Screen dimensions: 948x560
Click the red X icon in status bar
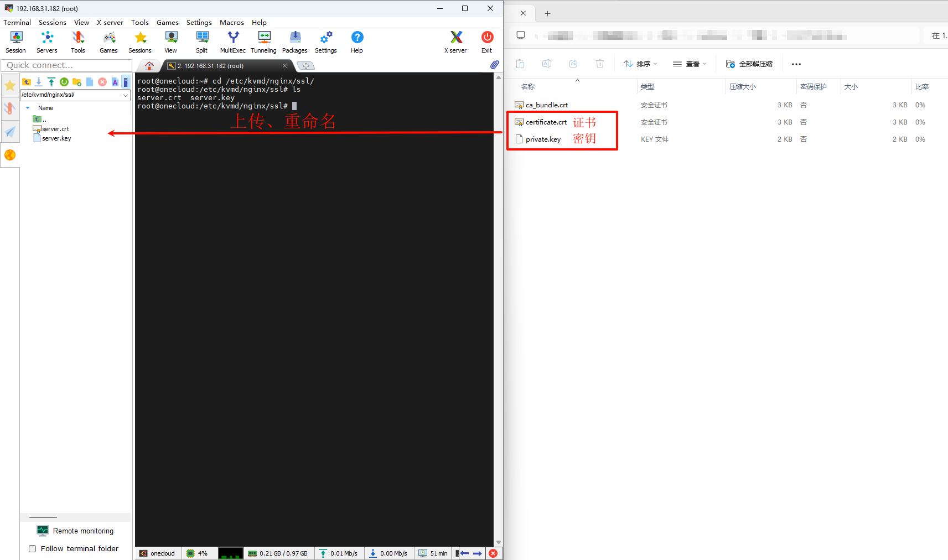point(493,553)
